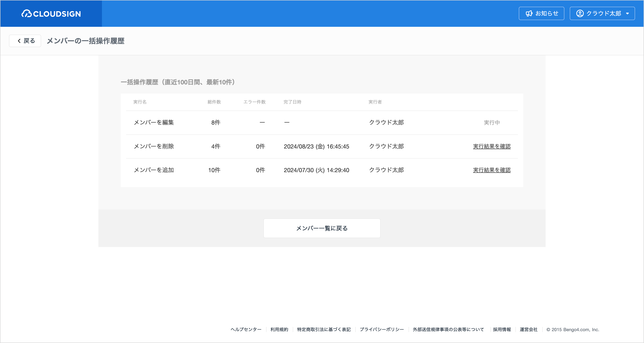Open the クラウド太郎 account dropdown arrow

627,14
